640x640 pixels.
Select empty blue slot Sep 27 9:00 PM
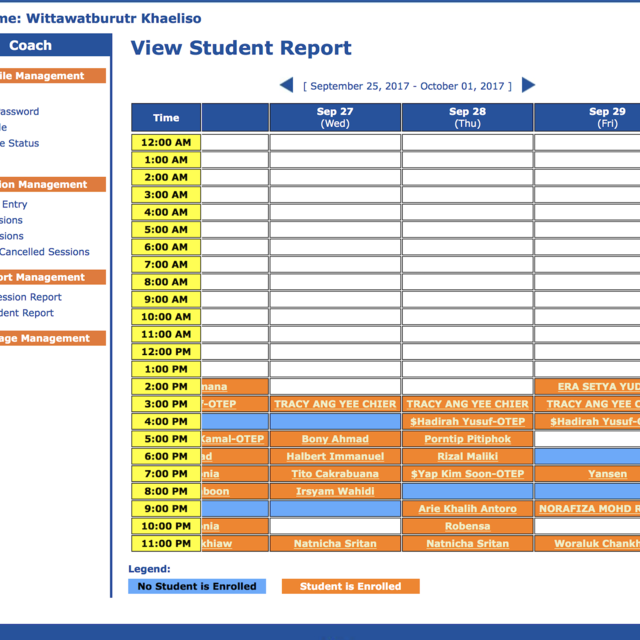point(335,509)
